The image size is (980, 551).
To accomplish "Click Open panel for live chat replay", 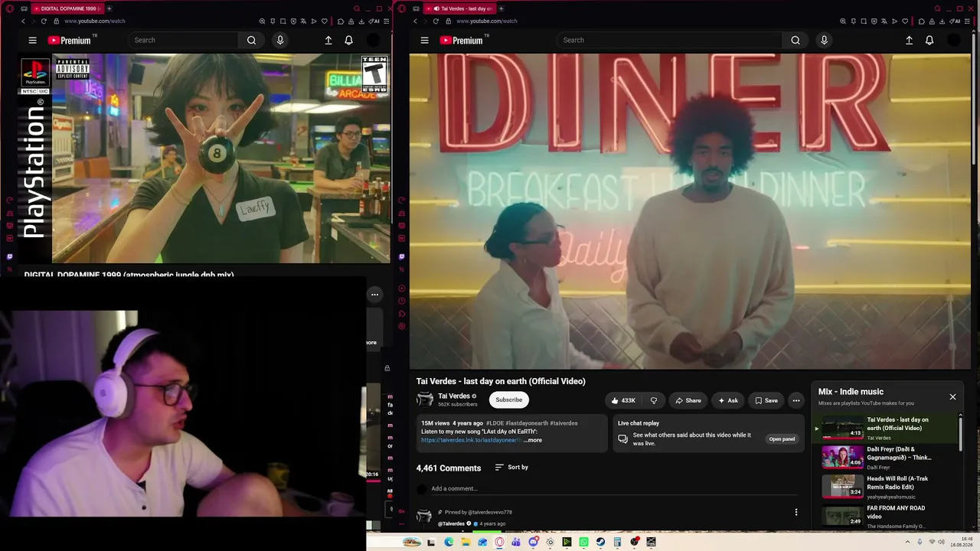I will click(782, 439).
